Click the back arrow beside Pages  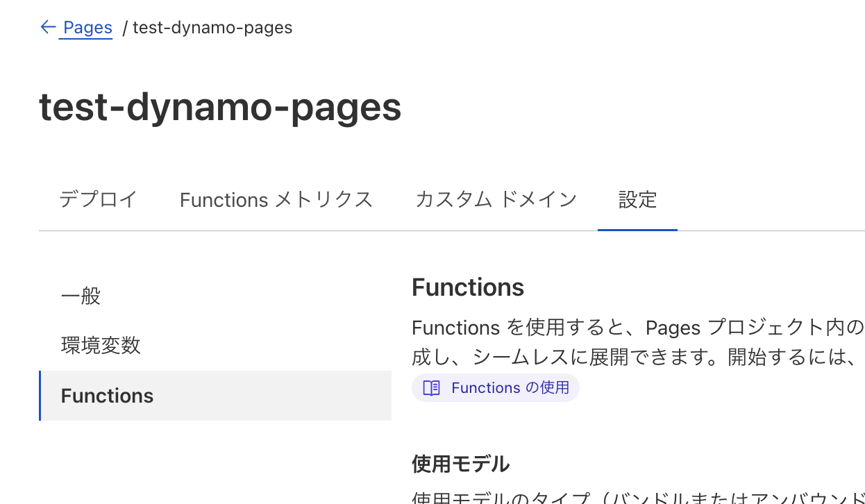point(47,27)
